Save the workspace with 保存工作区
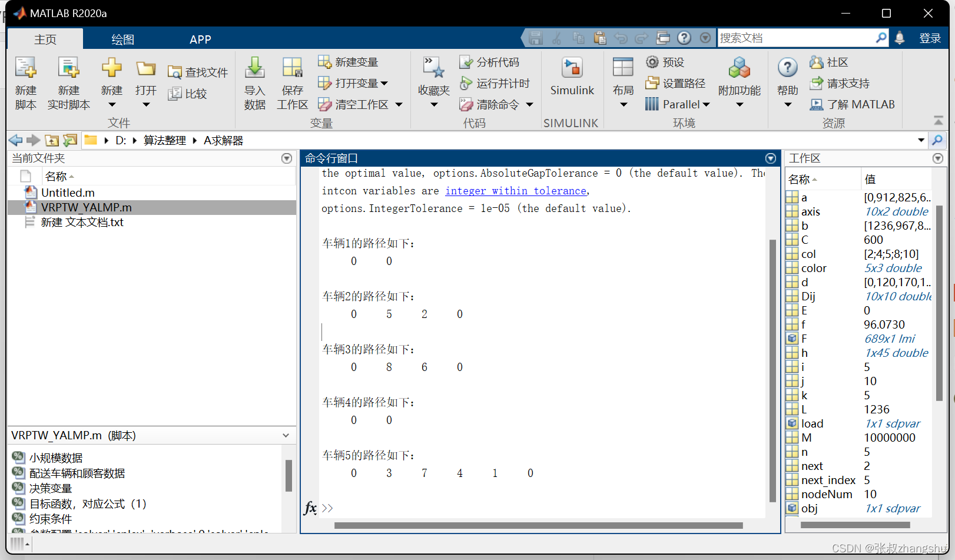Viewport: 955px width, 560px height. click(292, 82)
